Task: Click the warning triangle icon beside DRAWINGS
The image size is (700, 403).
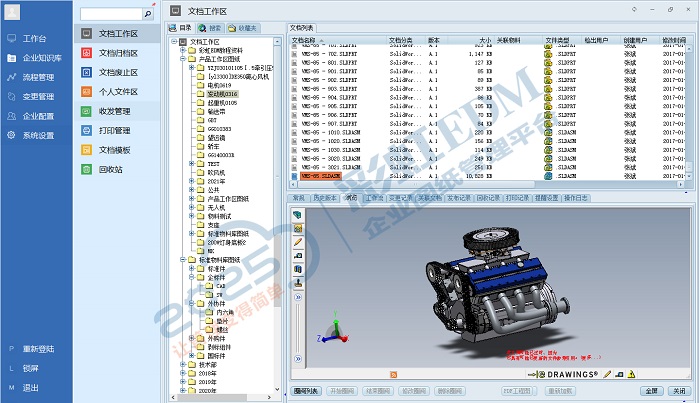Action: coord(632,374)
